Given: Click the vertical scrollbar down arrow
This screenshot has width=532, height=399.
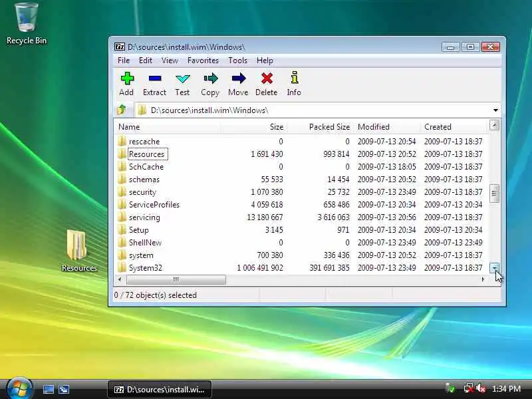Looking at the screenshot, I should pyautogui.click(x=495, y=268).
